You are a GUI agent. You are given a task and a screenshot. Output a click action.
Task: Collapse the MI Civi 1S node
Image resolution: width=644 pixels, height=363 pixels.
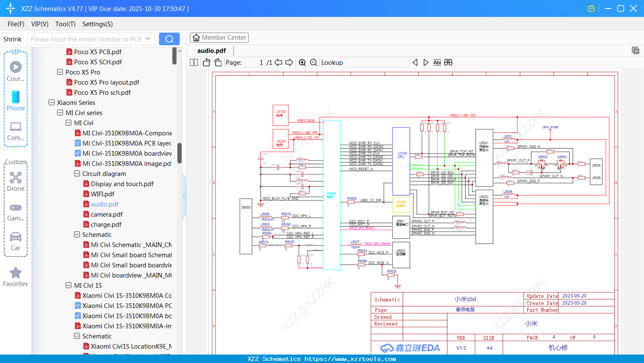(69, 286)
